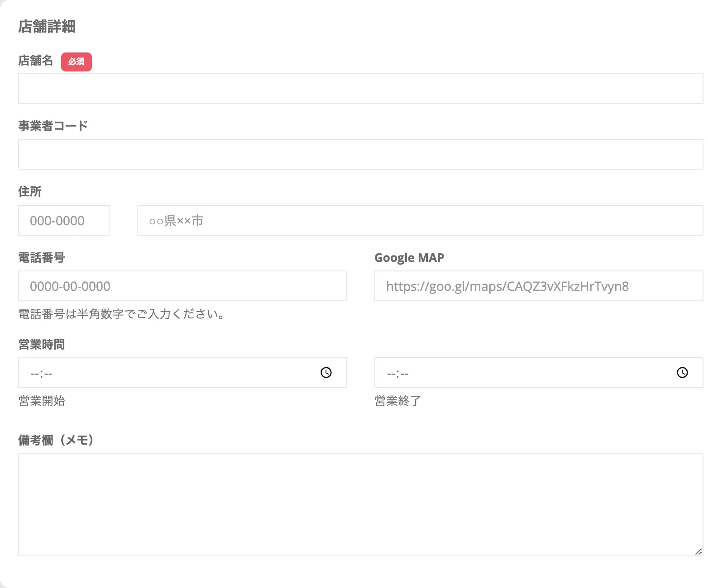Focus the 店舗名 text field
708x588 pixels.
[x=360, y=89]
